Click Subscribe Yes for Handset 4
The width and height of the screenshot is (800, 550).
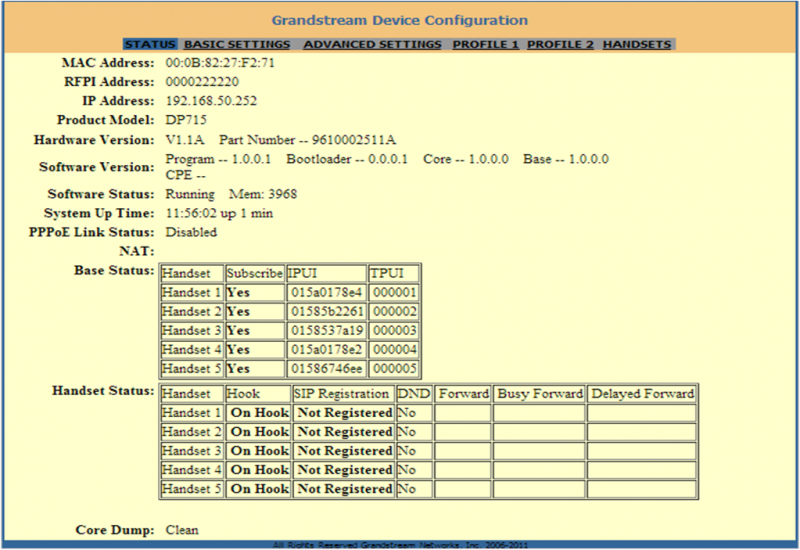point(255,349)
